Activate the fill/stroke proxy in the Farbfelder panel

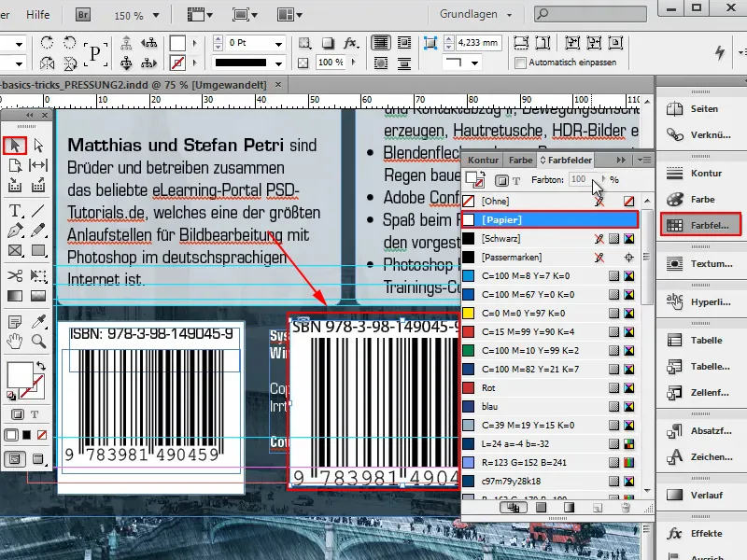point(474,180)
